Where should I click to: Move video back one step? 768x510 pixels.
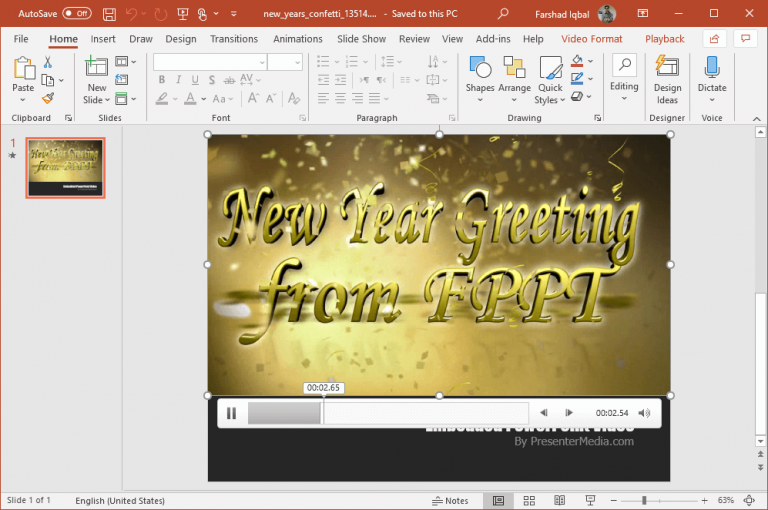click(x=544, y=413)
